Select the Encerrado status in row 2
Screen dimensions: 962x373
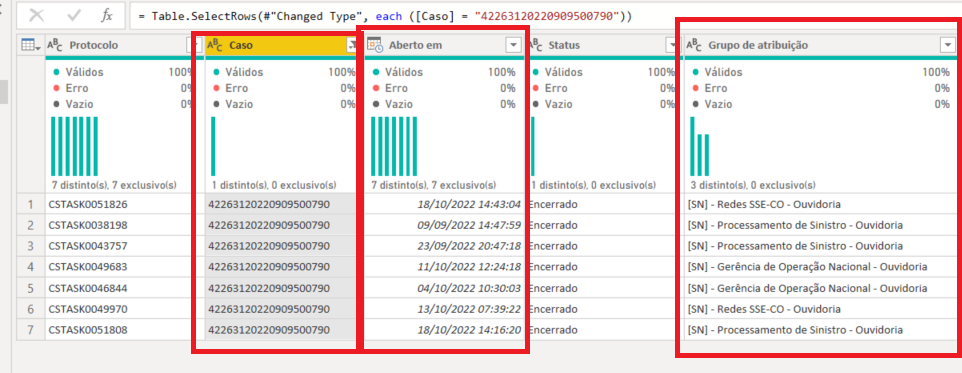point(552,225)
